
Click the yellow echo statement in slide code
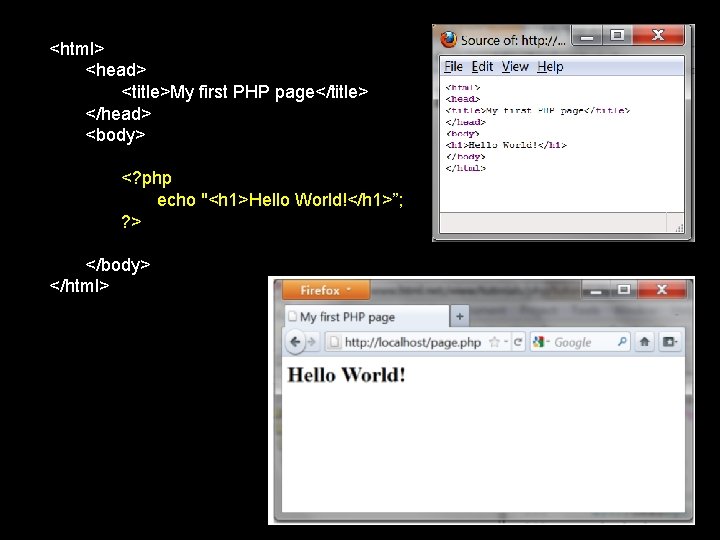(280, 200)
